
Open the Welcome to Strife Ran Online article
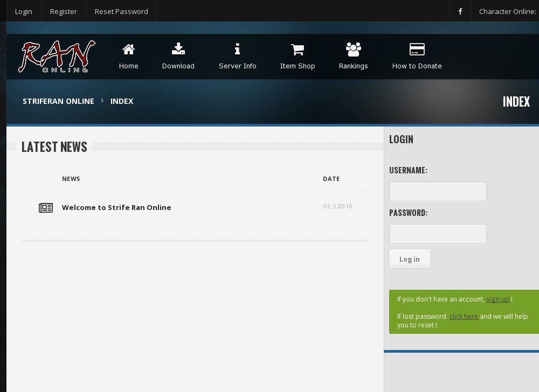(116, 207)
